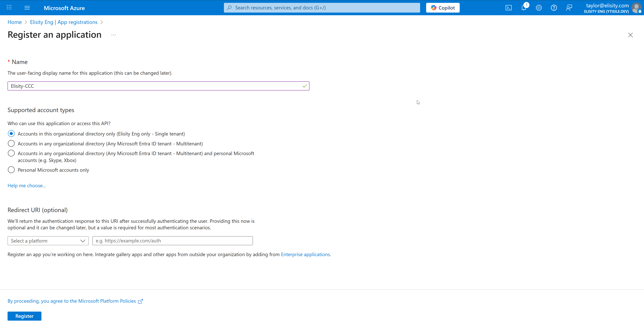This screenshot has width=644, height=328.
Task: Launch Cloud Shell from the top bar
Action: 508,8
